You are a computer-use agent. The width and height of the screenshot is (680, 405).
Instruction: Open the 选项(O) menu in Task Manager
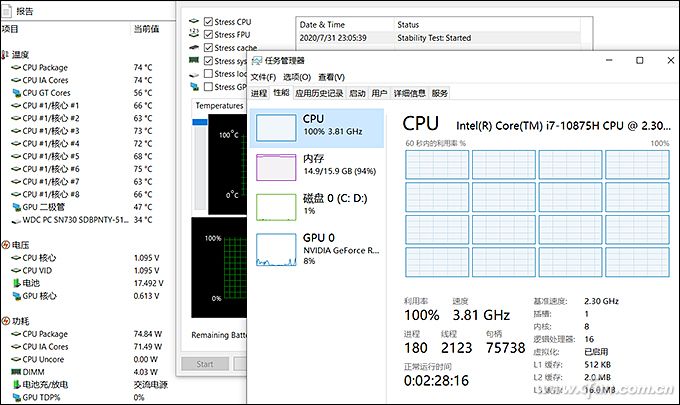coord(297,77)
